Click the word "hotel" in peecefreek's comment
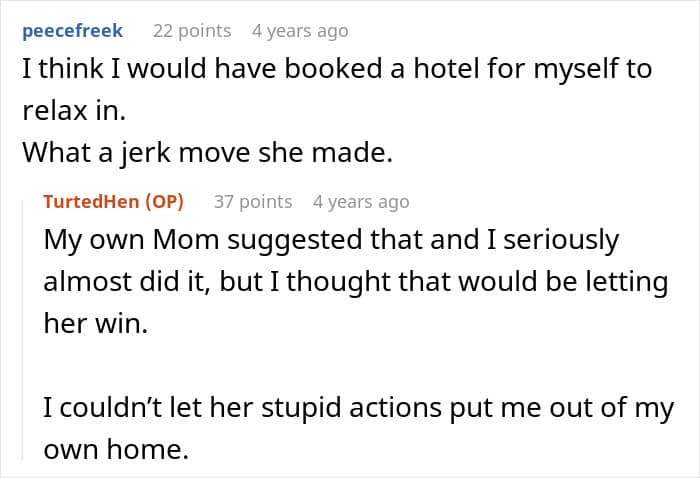700x478 pixels. pyautogui.click(x=460, y=70)
